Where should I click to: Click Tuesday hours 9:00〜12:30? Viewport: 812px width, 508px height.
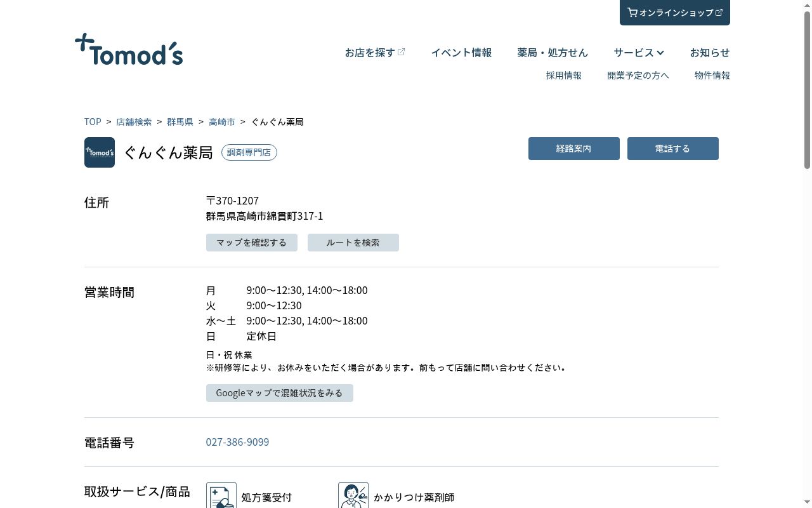274,305
